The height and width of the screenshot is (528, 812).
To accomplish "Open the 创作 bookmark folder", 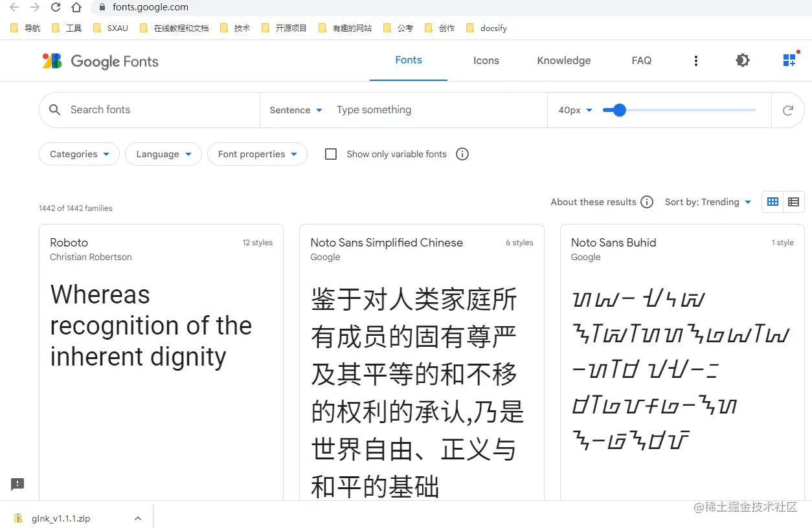I will click(x=440, y=28).
